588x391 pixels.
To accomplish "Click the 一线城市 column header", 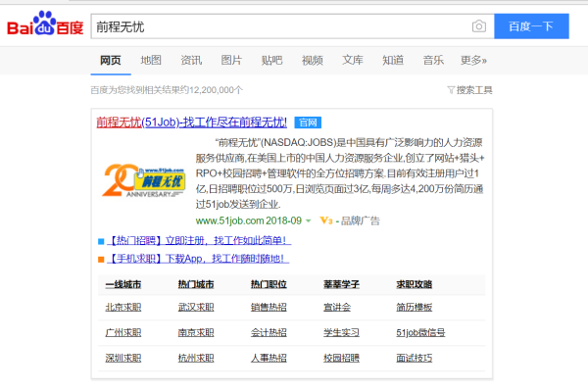I will [123, 284].
